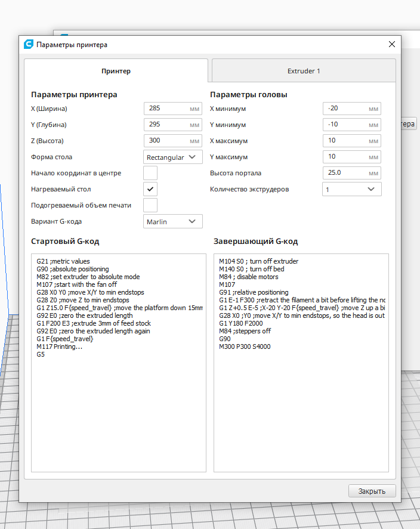The image size is (420, 529).
Task: Select the Принтер tab
Action: [x=116, y=71]
